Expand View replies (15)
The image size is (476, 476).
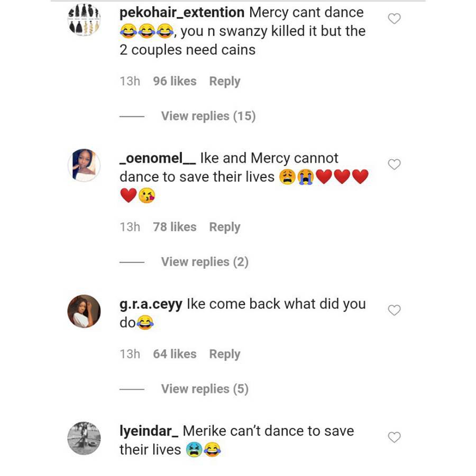pos(208,116)
